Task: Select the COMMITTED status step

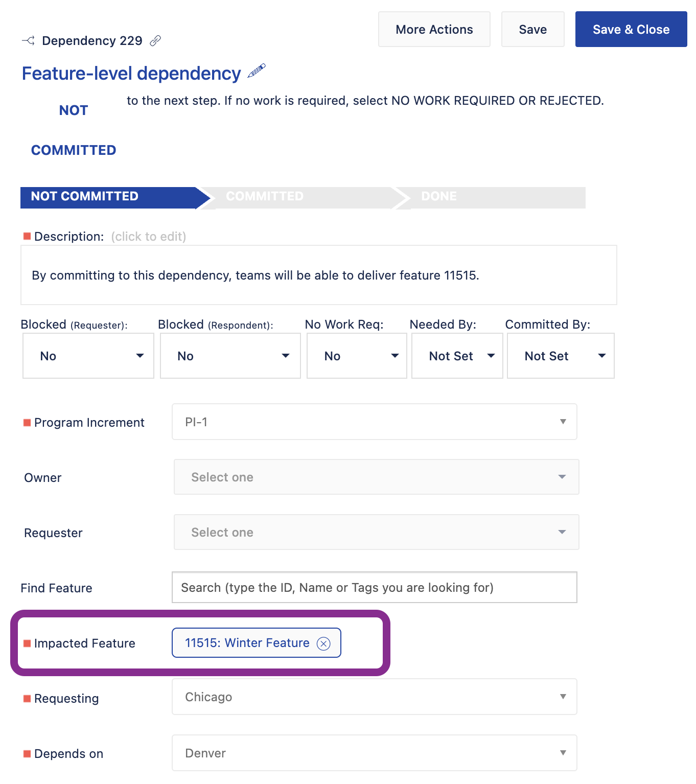Action: point(265,197)
